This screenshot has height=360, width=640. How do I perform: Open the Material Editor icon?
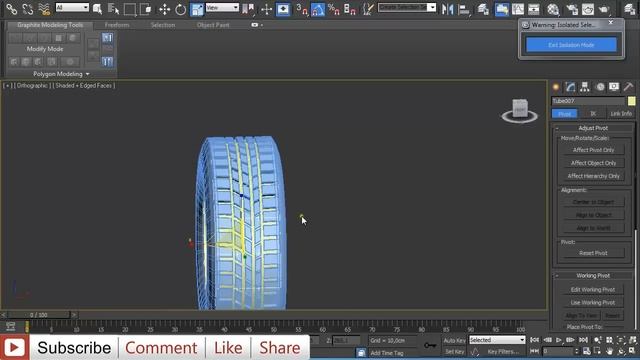coord(553,8)
